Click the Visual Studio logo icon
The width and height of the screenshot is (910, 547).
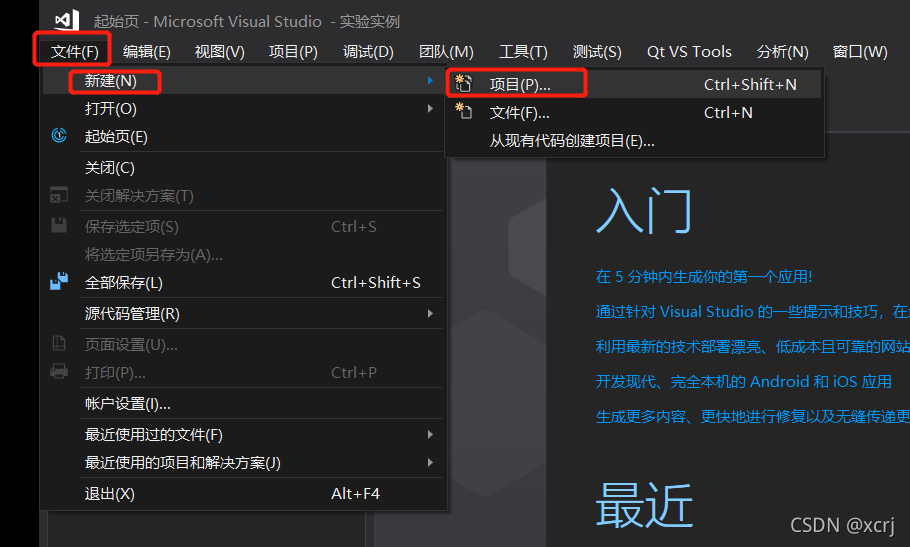tap(67, 20)
